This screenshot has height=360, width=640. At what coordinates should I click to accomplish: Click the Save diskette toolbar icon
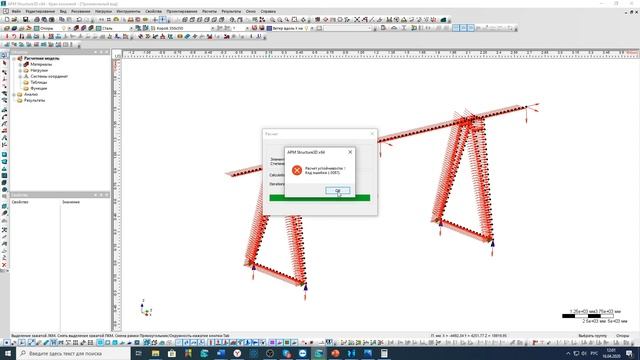[25, 20]
